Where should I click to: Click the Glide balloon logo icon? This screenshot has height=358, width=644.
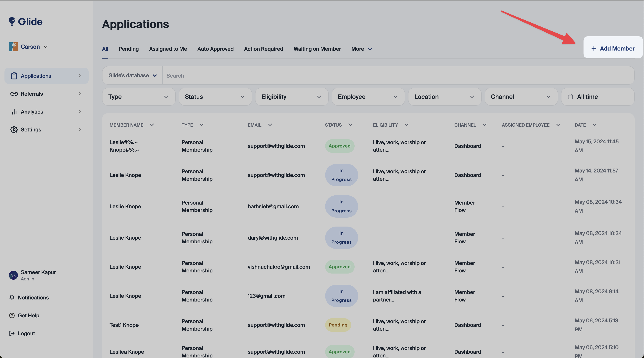[12, 21]
